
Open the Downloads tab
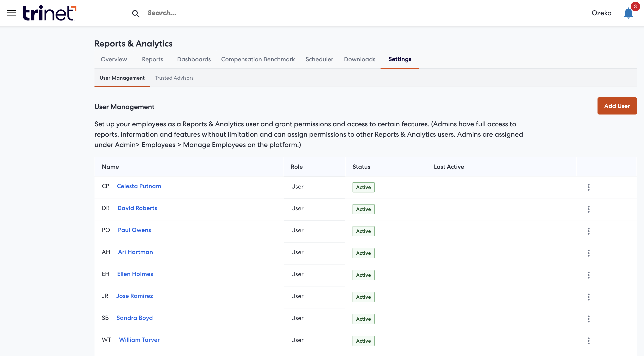pyautogui.click(x=359, y=59)
